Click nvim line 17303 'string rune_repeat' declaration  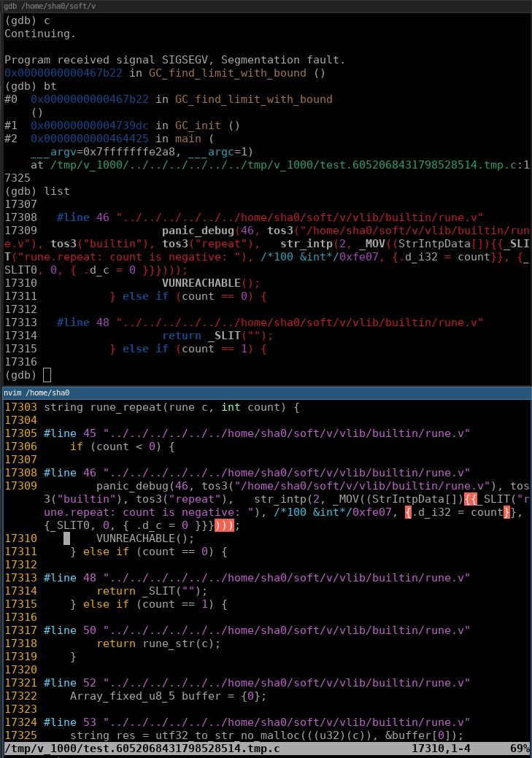pyautogui.click(x=171, y=408)
